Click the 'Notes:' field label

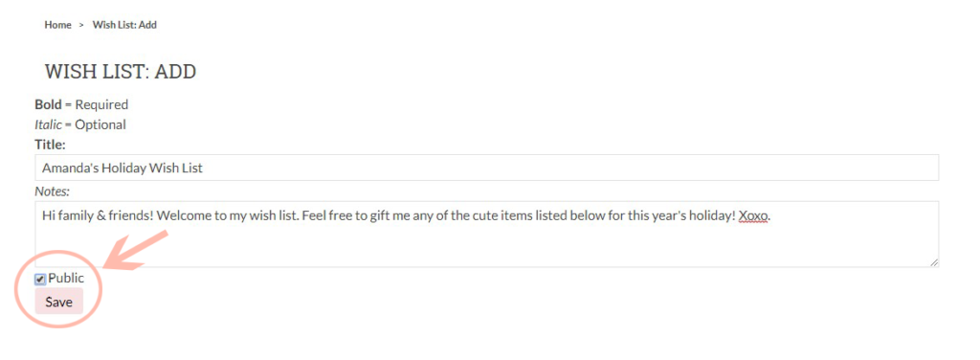52,190
